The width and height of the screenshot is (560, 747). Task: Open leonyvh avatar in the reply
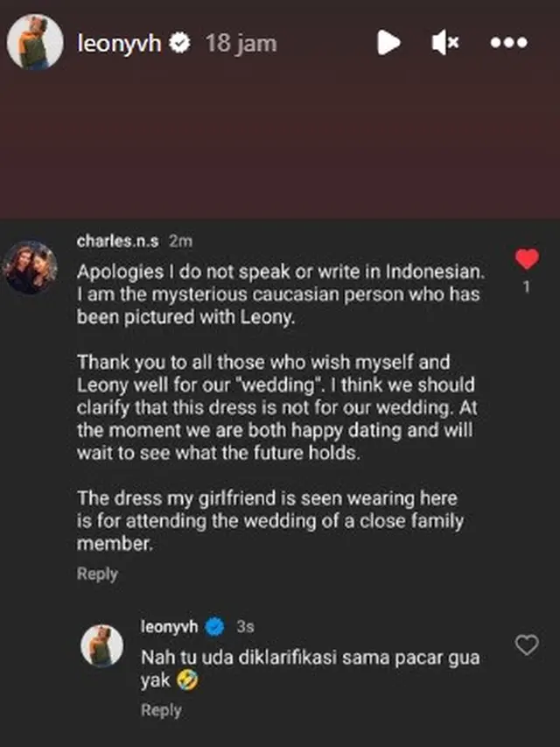click(x=102, y=646)
